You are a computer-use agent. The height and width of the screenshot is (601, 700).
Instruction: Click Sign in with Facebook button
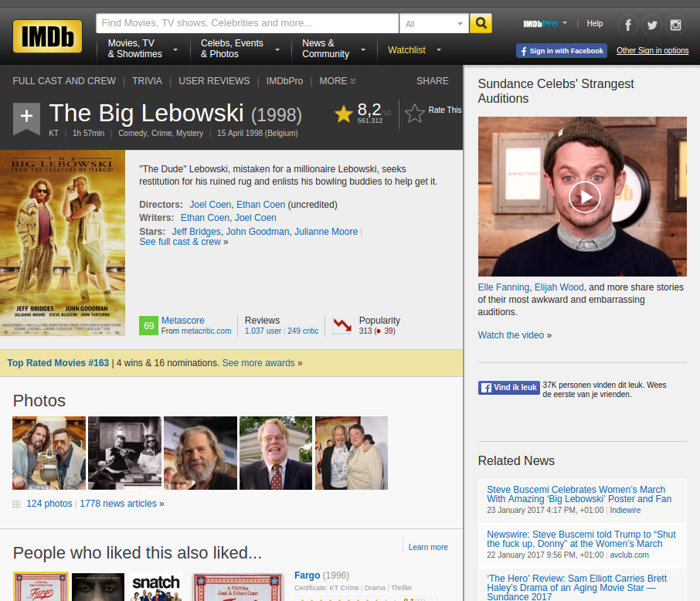click(x=561, y=51)
